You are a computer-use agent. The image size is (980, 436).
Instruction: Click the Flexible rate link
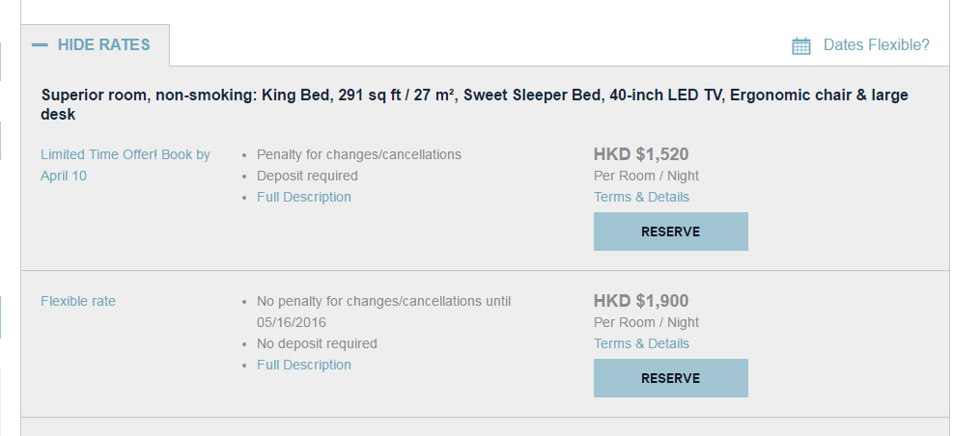coord(78,301)
